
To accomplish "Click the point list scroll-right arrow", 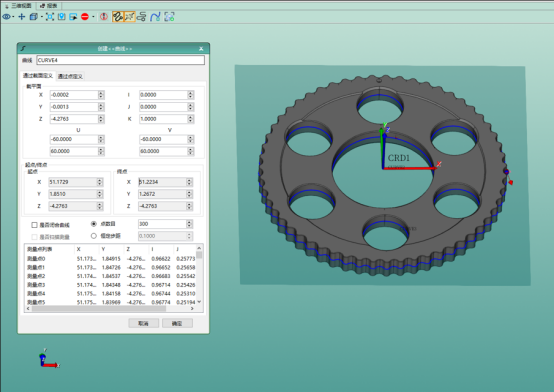I will click(192, 309).
